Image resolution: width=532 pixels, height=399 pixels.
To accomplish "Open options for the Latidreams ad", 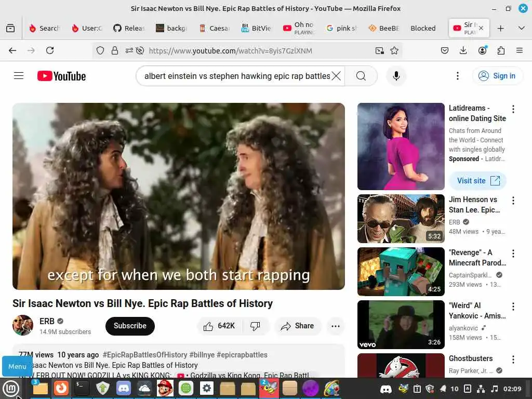I will coord(513,109).
